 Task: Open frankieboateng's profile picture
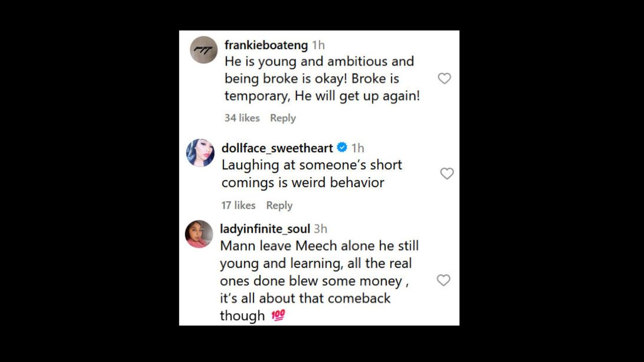point(204,50)
